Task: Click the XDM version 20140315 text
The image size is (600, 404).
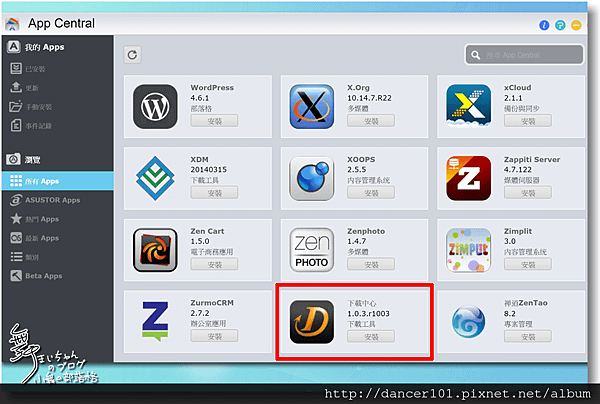Action: tap(209, 169)
